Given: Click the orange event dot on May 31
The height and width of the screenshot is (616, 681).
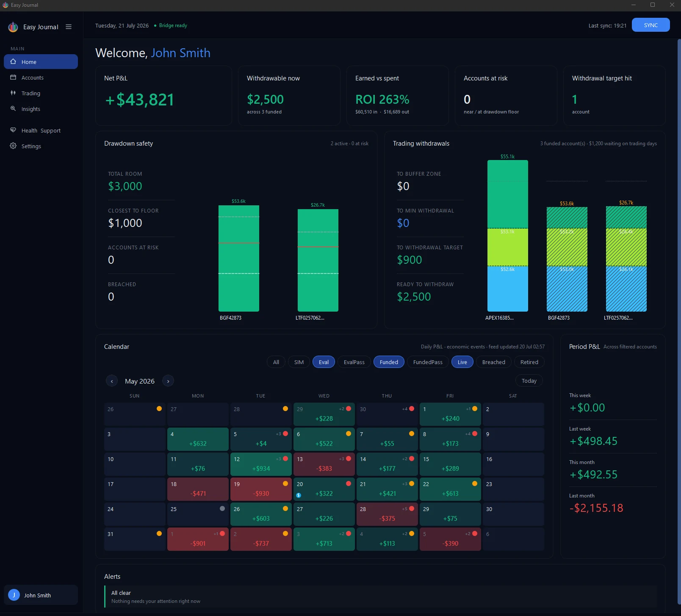Looking at the screenshot, I should point(159,533).
